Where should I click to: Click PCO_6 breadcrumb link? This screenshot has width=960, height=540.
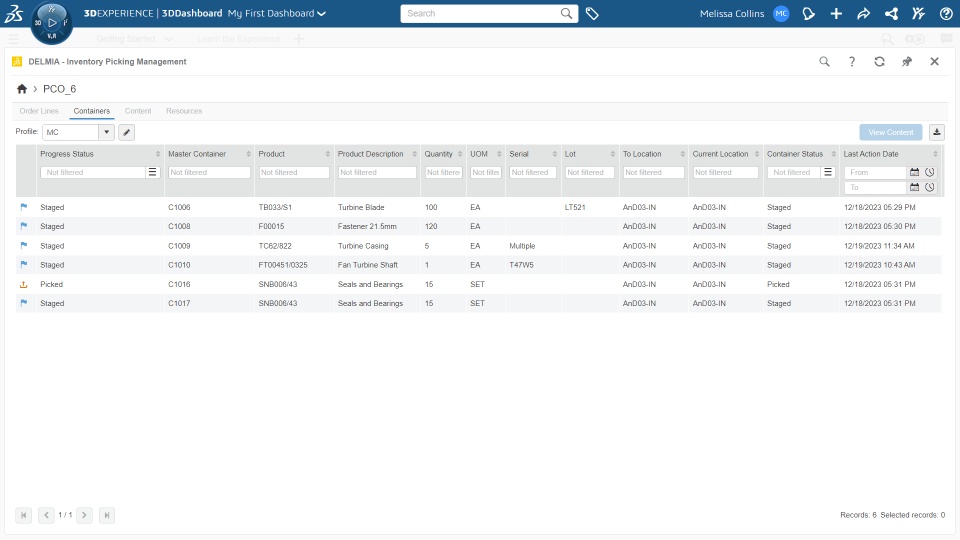coord(59,89)
